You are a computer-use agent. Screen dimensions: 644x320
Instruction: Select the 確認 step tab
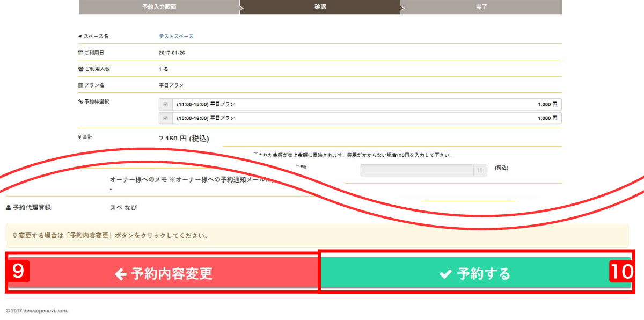320,8
